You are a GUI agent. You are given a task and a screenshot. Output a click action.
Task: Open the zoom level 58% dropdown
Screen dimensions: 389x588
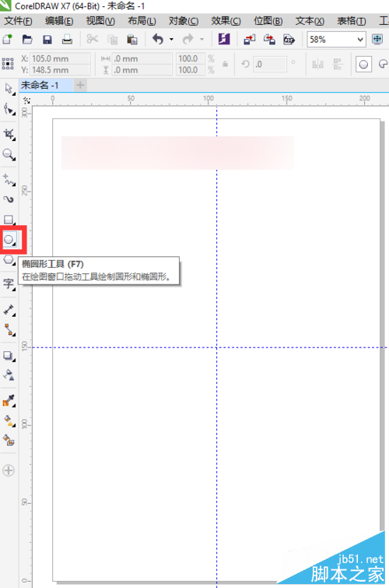(360, 40)
